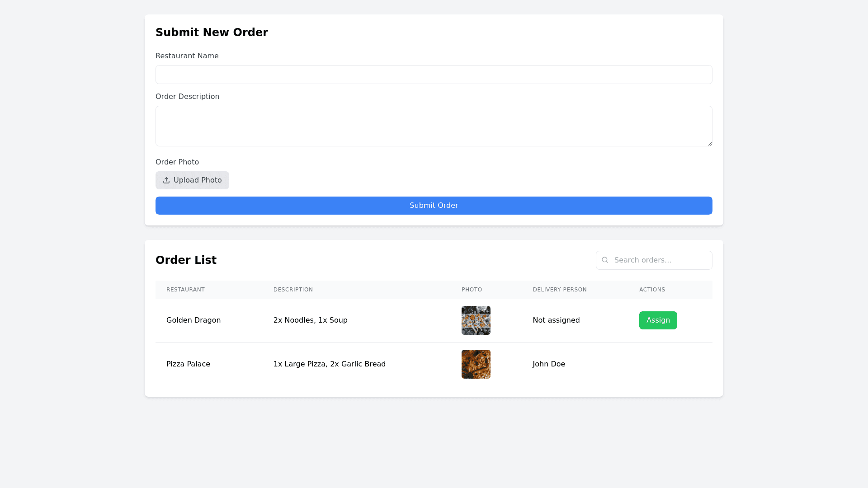Select the Pizza Palace restaurant cell
This screenshot has width=868, height=488.
click(188, 364)
